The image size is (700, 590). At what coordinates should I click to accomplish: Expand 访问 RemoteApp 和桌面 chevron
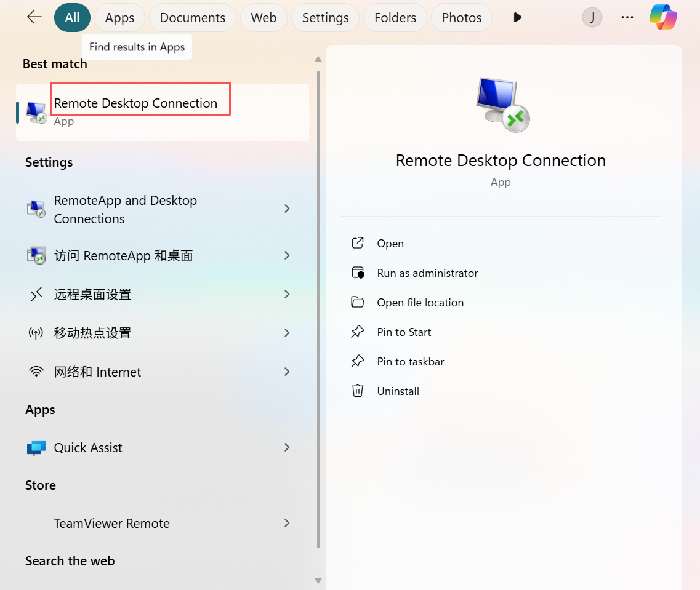click(x=287, y=255)
